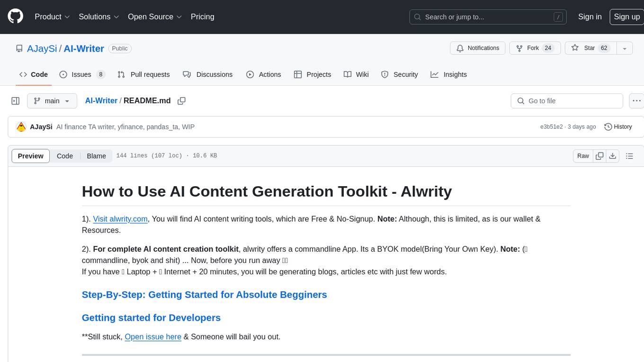
Task: Click the Notifications bell button
Action: (x=478, y=48)
